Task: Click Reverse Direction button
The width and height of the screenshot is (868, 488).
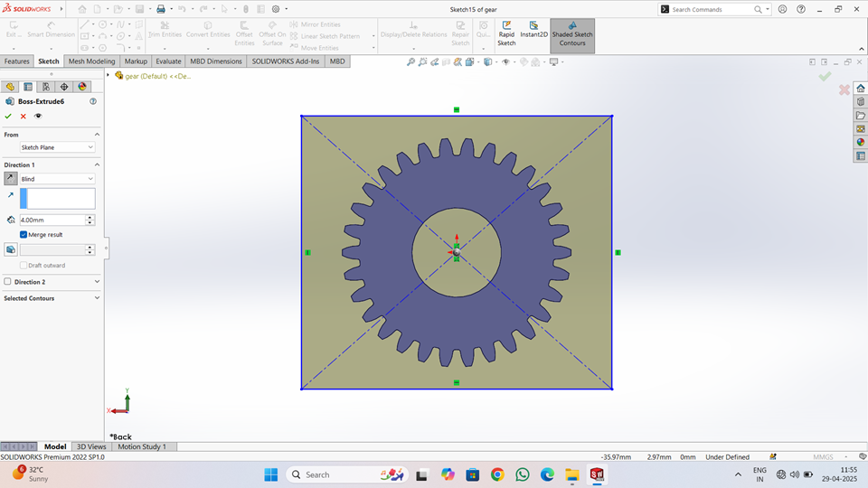Action: (11, 179)
